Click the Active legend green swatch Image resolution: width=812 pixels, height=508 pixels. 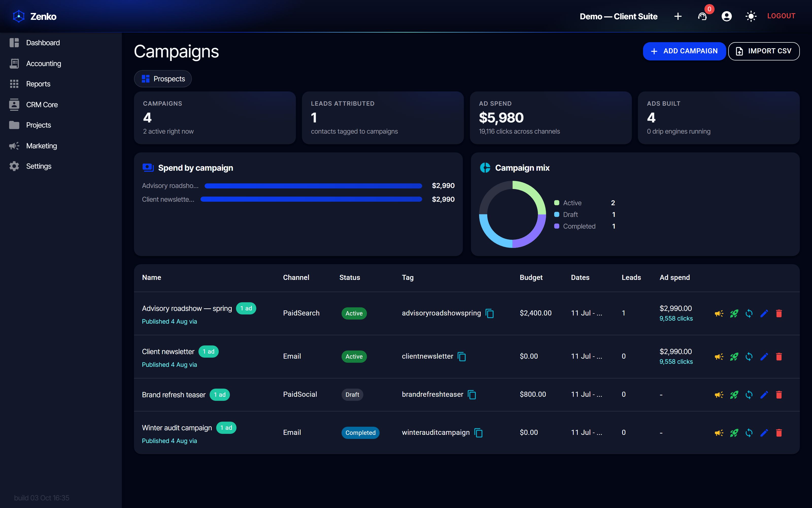(x=557, y=203)
